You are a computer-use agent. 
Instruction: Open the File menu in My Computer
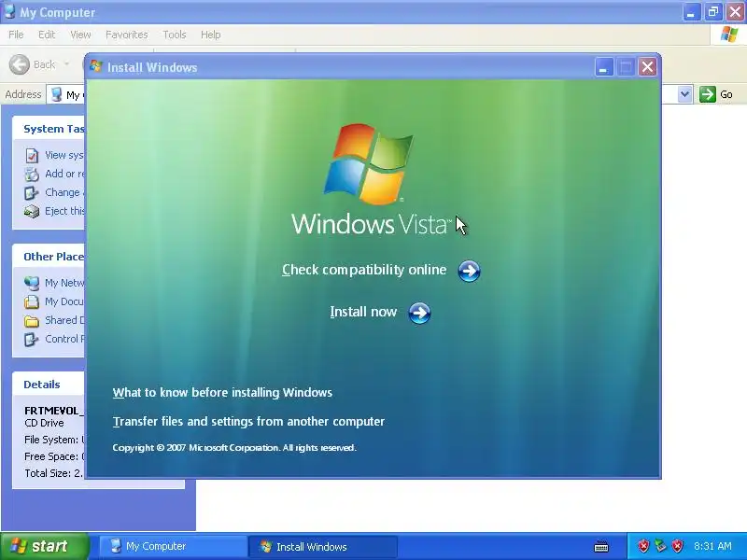pyautogui.click(x=16, y=35)
